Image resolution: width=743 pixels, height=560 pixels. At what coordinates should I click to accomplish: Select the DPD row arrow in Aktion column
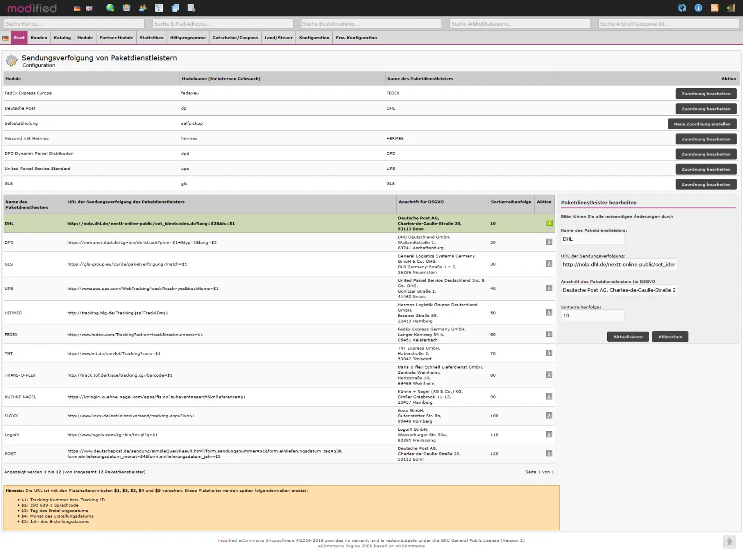(x=549, y=242)
